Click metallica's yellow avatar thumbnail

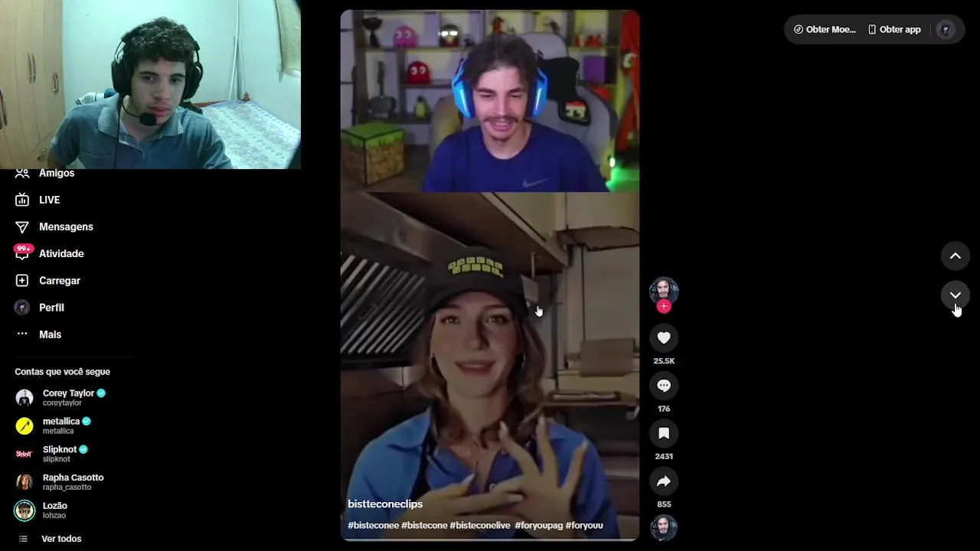24,425
